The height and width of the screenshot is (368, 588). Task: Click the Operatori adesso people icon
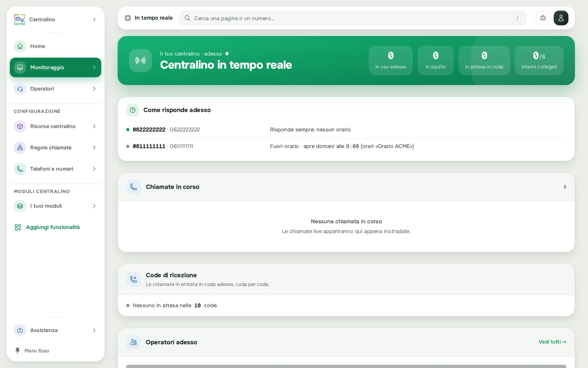point(133,342)
